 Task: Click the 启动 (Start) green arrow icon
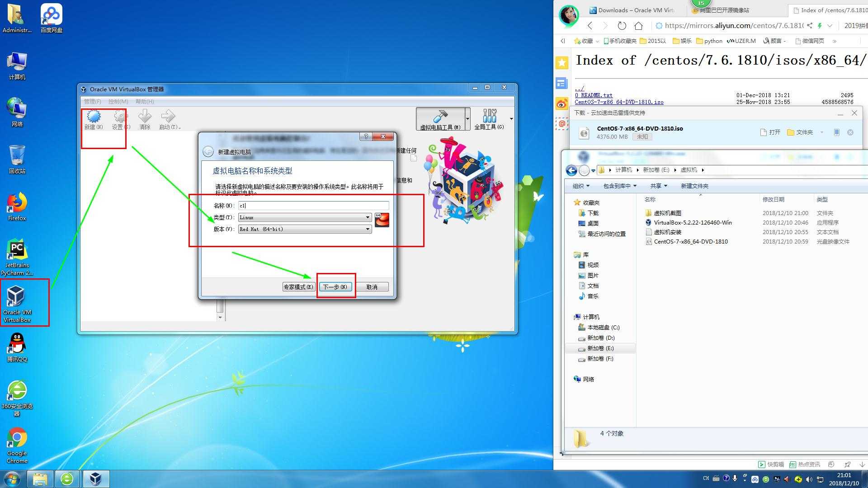click(168, 117)
